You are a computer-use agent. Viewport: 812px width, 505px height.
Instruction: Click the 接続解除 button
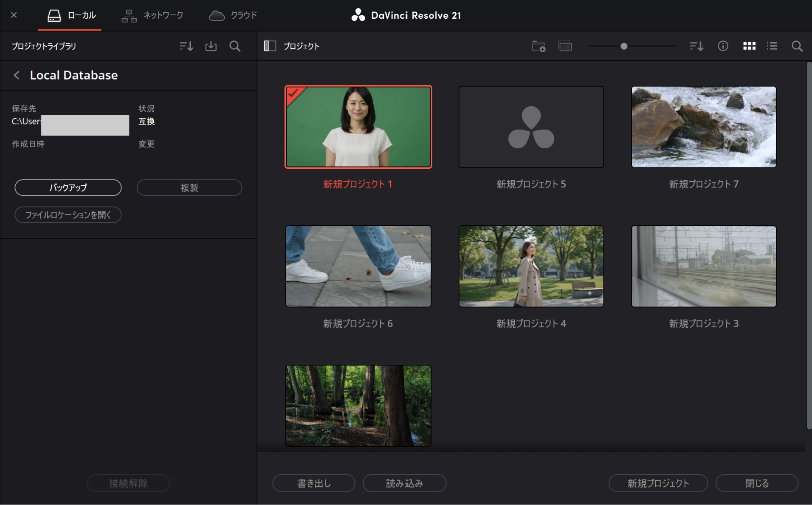click(128, 483)
